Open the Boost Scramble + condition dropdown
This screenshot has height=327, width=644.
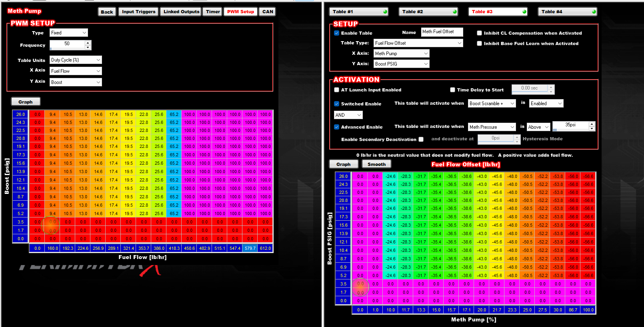(492, 104)
